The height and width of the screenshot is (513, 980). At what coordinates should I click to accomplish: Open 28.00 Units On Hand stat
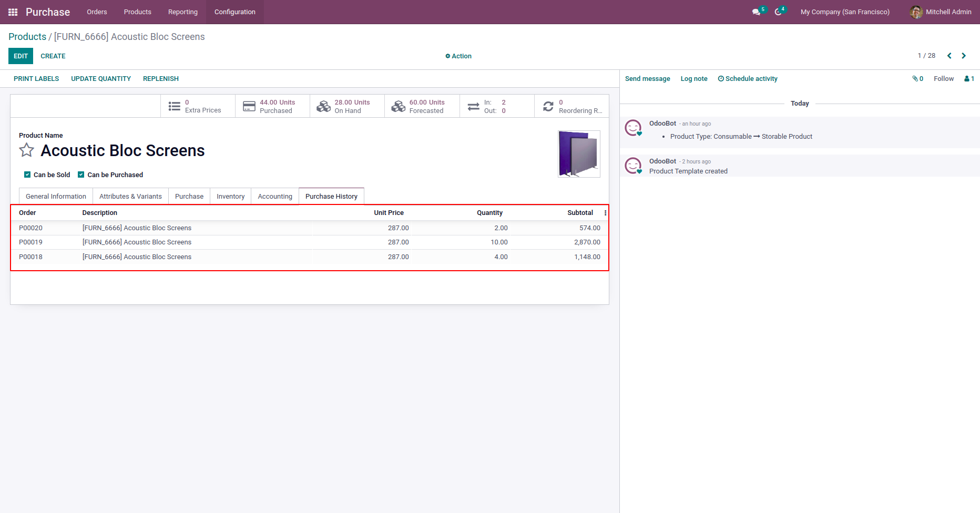pos(347,106)
